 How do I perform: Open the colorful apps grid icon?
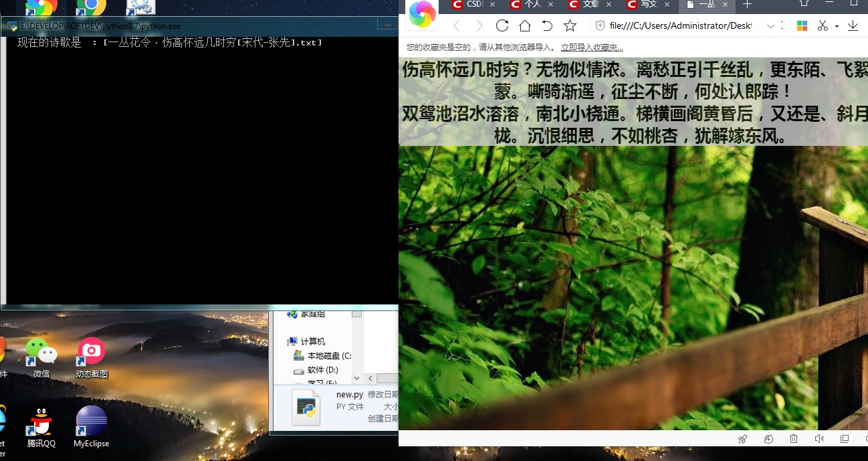[802, 25]
